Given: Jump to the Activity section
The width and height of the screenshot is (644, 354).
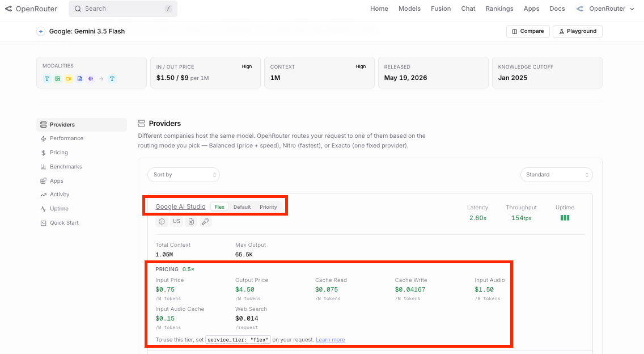Looking at the screenshot, I should click(x=60, y=195).
